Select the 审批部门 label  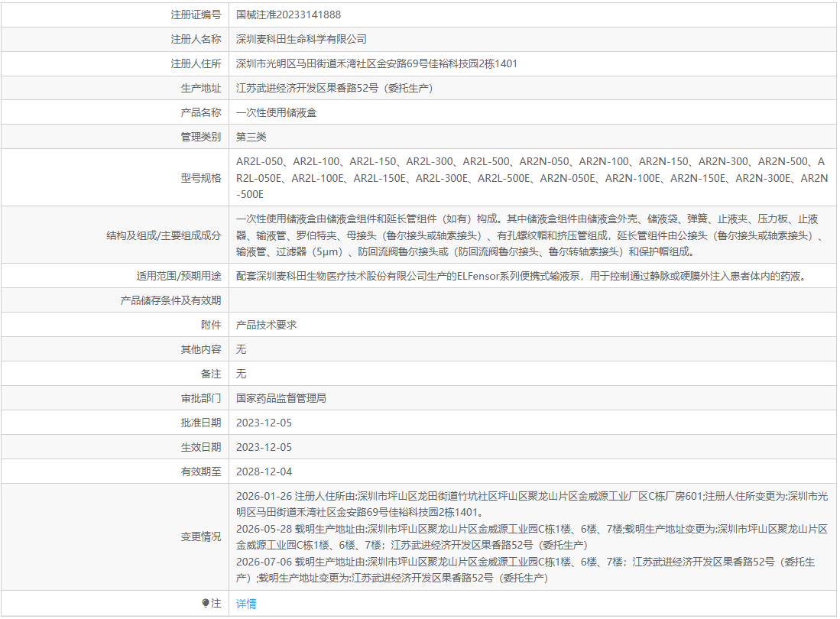pos(201,398)
